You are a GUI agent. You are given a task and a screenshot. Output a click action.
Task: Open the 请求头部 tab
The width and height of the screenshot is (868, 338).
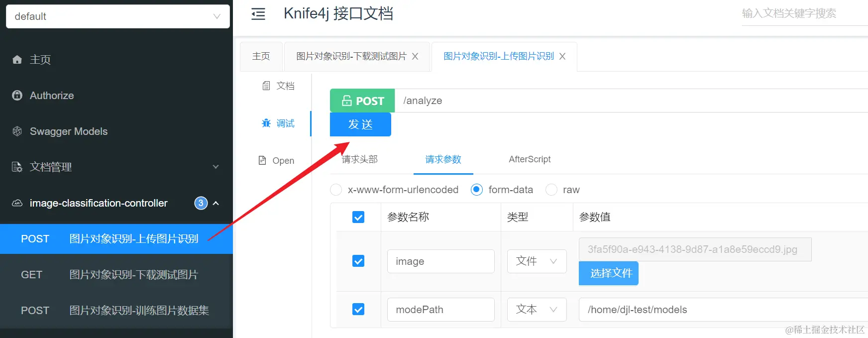(360, 159)
